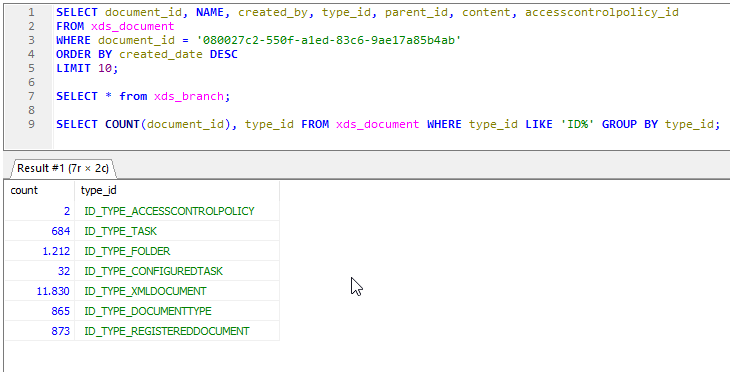Click the GROUP BY keyword on line 9
This screenshot has height=372, width=730.
(630, 124)
